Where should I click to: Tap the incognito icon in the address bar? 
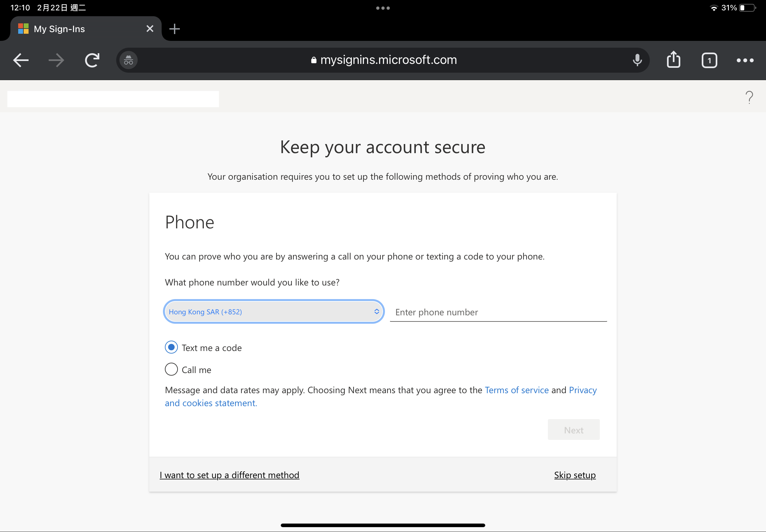point(129,60)
